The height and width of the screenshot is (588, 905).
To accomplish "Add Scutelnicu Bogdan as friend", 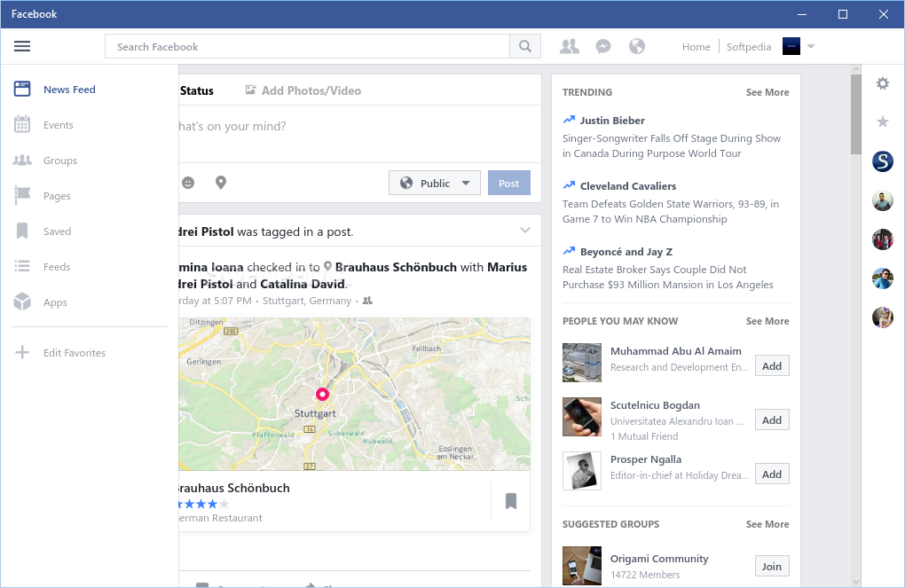I will click(x=772, y=420).
